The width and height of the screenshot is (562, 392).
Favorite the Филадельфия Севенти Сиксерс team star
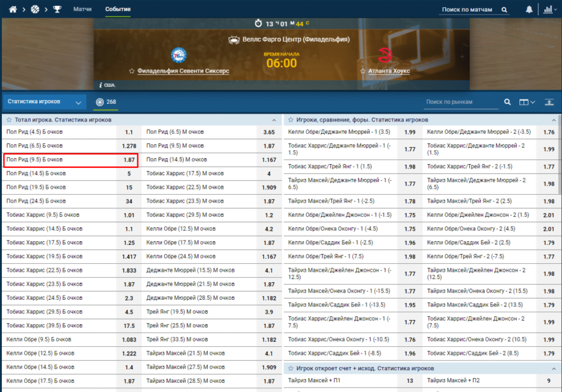pos(132,71)
